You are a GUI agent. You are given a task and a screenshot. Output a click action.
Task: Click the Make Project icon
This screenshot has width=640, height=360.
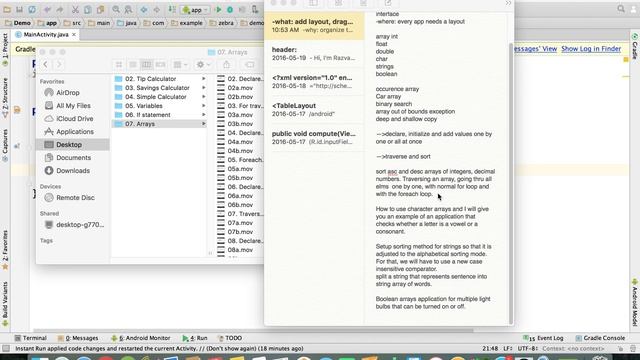(172, 9)
